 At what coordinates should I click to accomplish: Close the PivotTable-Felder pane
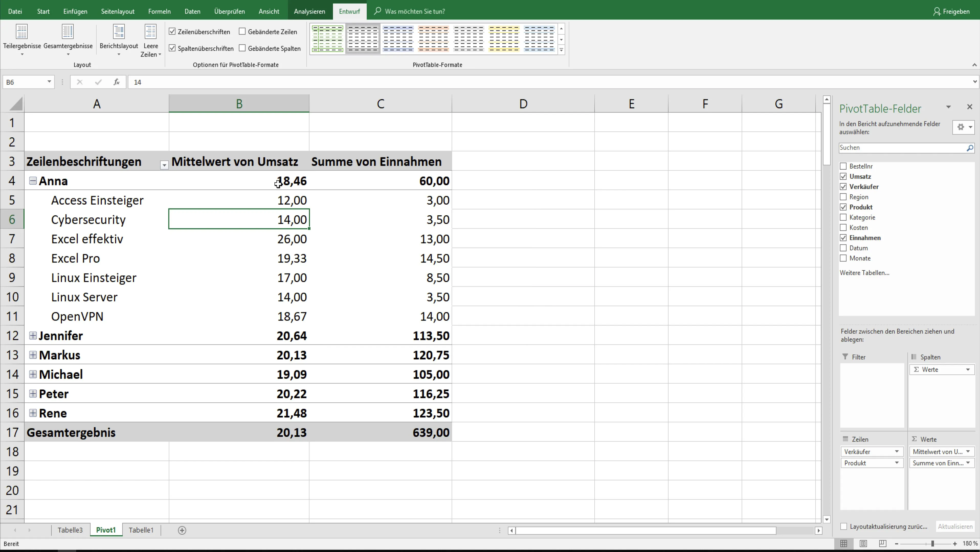click(x=969, y=107)
